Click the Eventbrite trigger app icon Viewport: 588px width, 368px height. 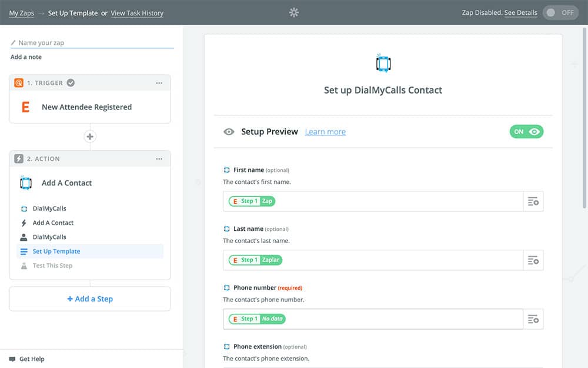pos(25,107)
